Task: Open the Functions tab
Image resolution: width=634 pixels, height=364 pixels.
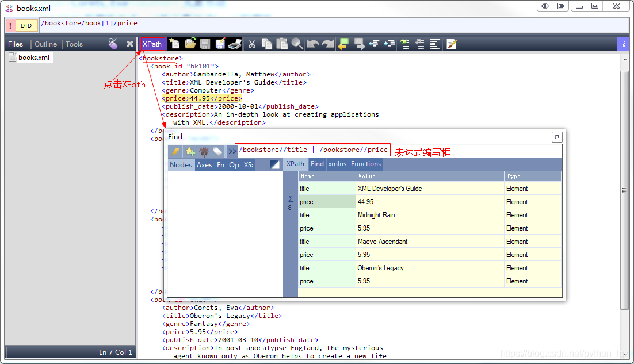Action: (366, 164)
